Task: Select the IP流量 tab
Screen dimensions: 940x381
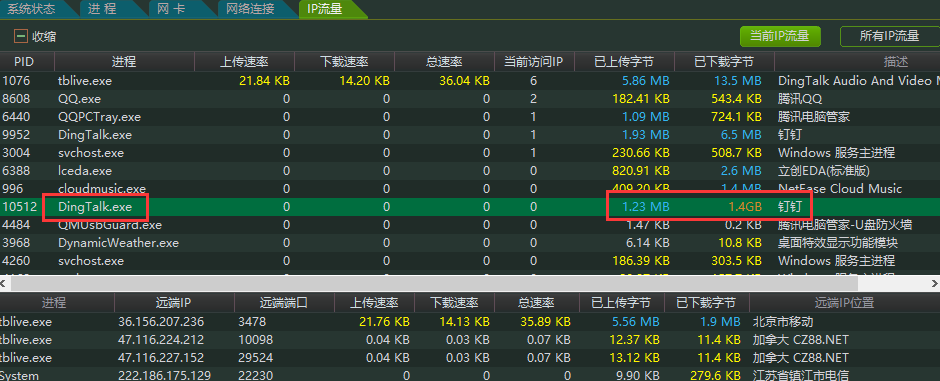Action: pyautogui.click(x=326, y=8)
